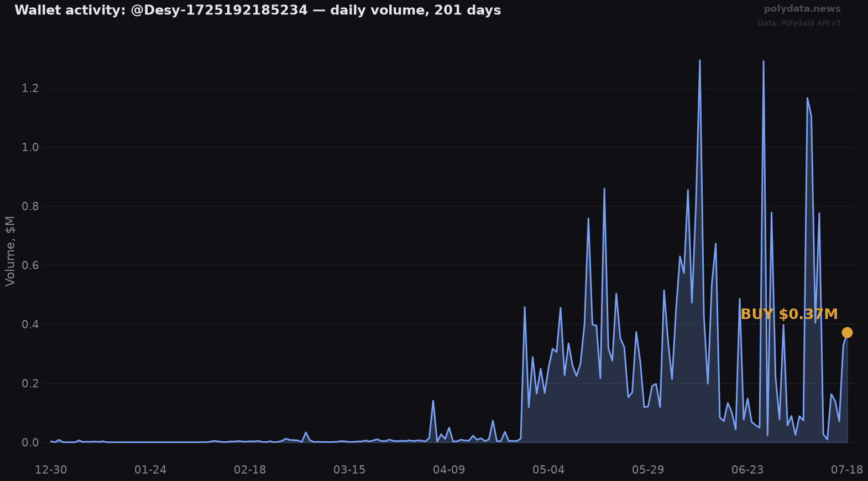The image size is (868, 481).
Task: Click the 03-15 date tick label
Action: click(349, 470)
